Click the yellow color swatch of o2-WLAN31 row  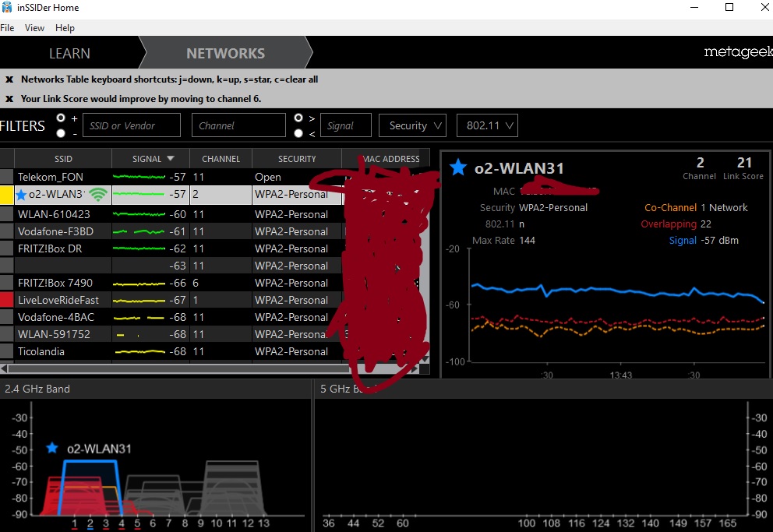6,195
